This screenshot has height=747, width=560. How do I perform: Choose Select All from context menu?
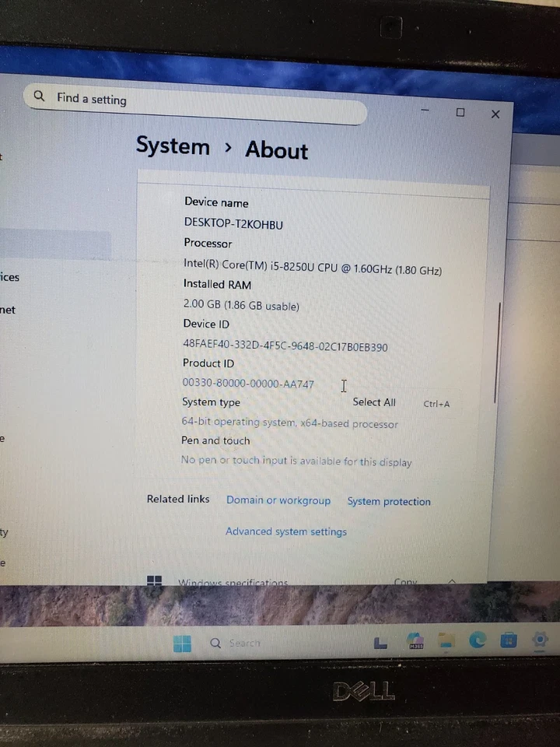(374, 402)
